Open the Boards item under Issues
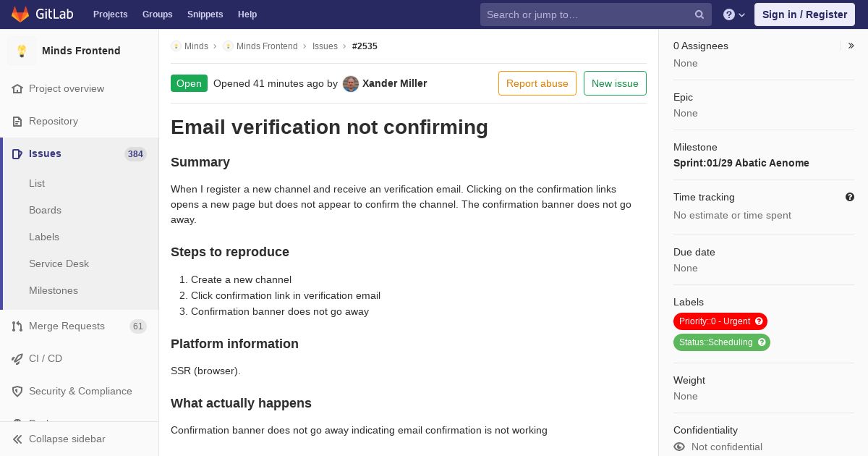 tap(45, 210)
